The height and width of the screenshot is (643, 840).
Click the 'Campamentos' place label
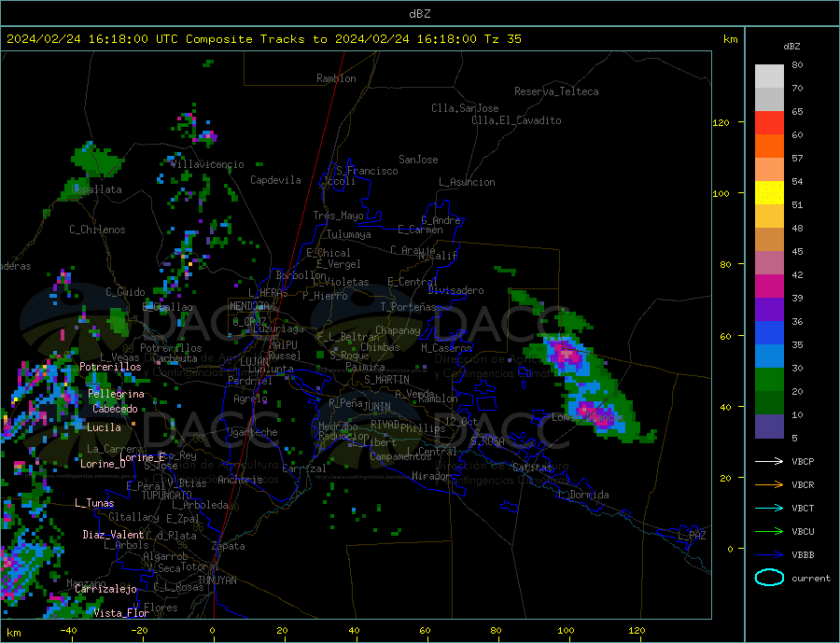coord(400,456)
